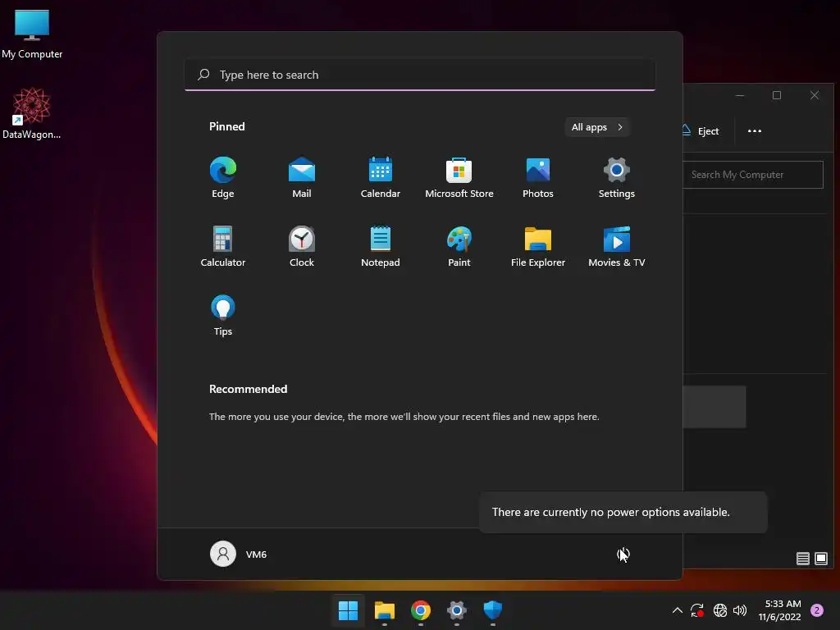Maximize the My Computer window
The image size is (840, 630).
pos(777,95)
